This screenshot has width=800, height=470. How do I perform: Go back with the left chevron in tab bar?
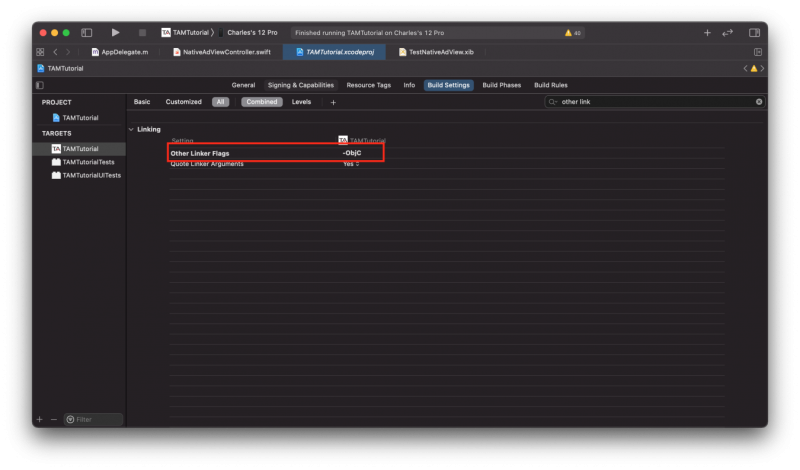56,52
